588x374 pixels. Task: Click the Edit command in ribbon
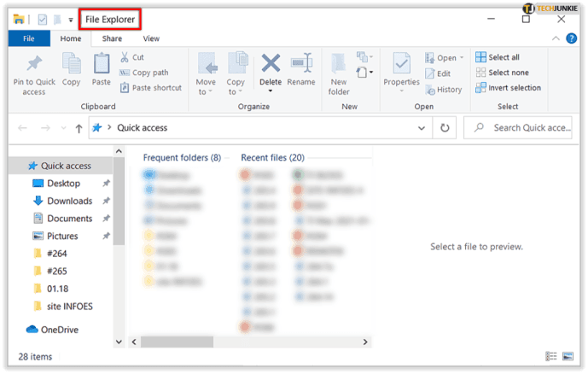[438, 73]
